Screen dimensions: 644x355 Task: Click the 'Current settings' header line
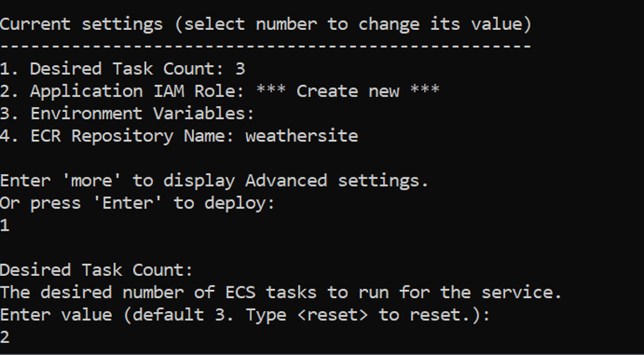(266, 24)
